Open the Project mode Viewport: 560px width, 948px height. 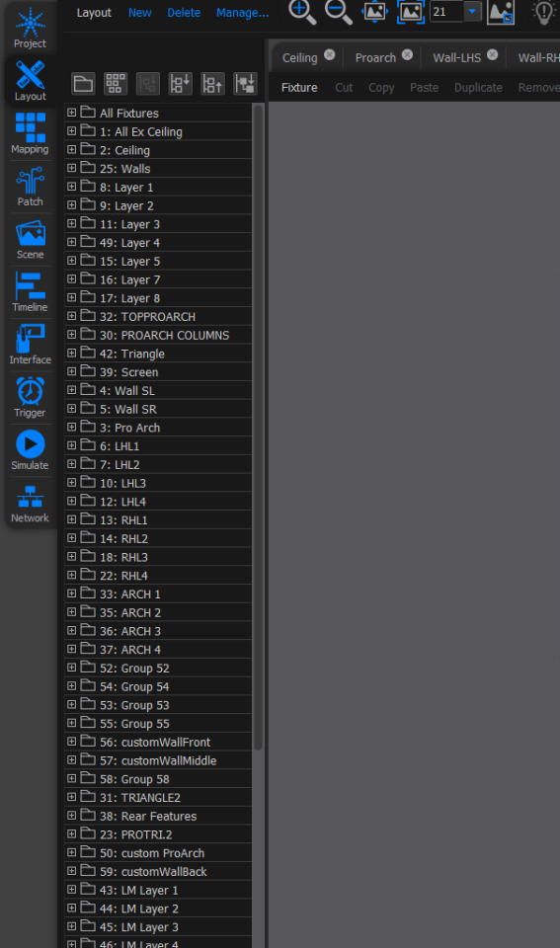pyautogui.click(x=30, y=29)
